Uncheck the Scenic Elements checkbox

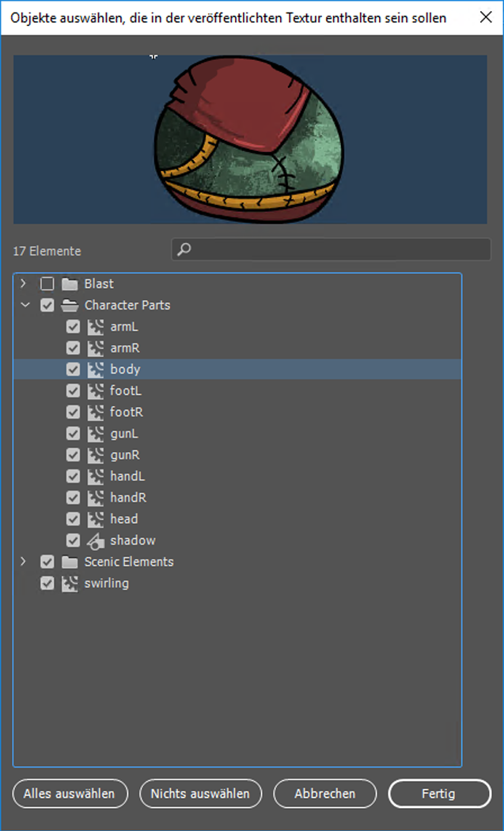(47, 562)
